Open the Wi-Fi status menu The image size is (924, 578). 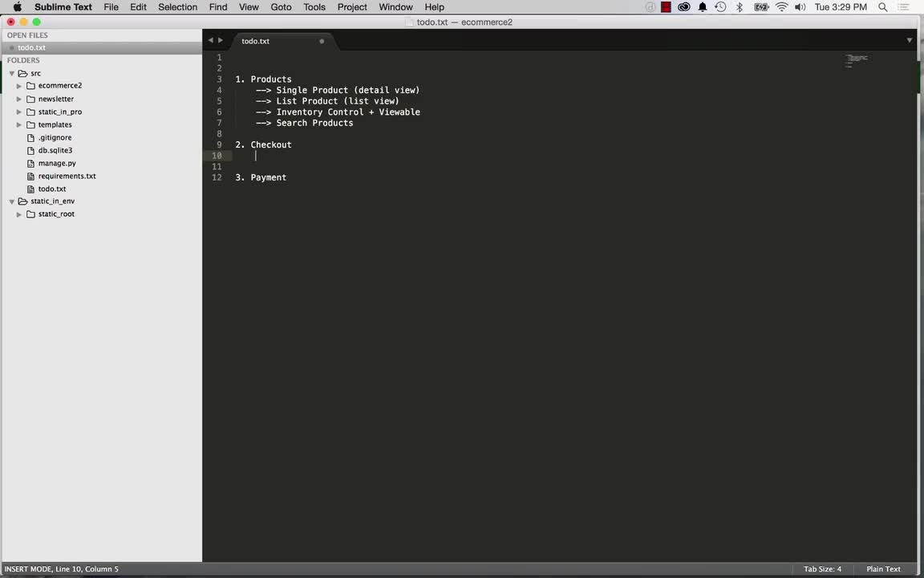pos(781,7)
